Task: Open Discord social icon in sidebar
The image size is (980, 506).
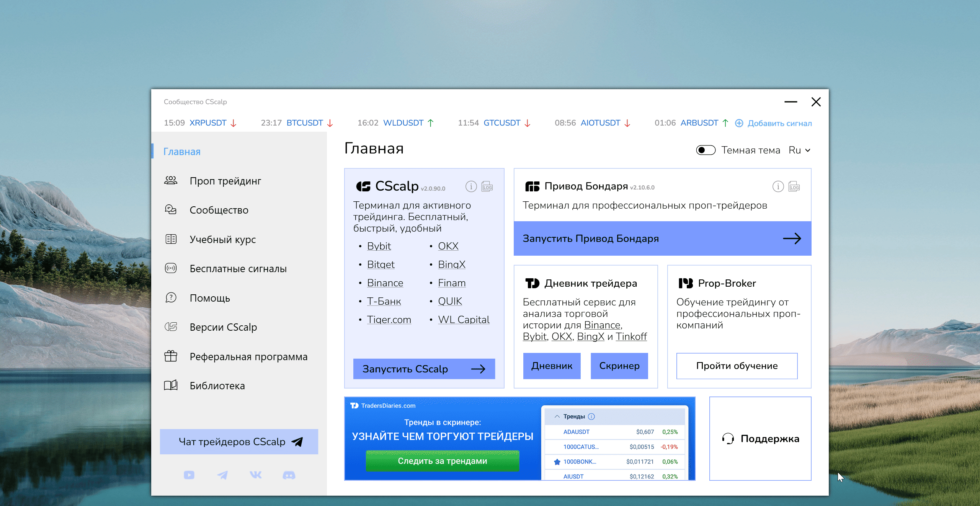Action: click(x=289, y=475)
